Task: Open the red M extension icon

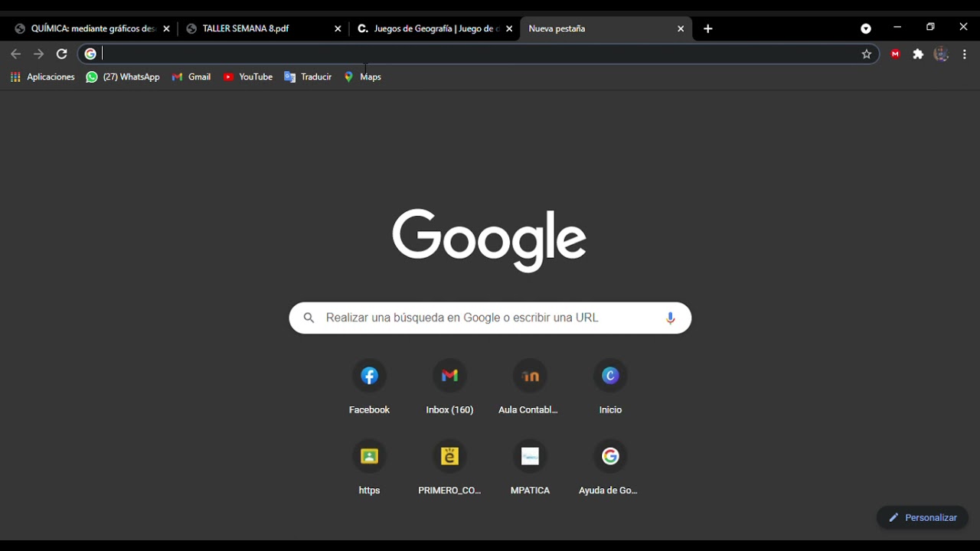Action: [895, 54]
